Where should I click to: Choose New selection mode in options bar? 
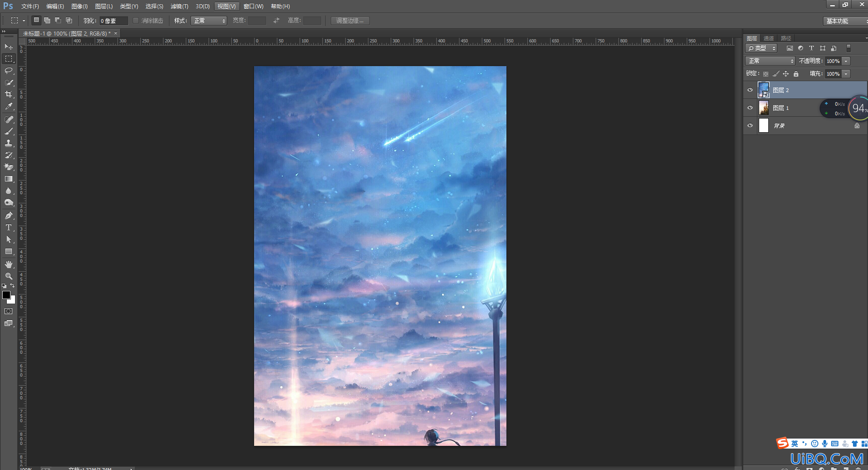click(36, 20)
